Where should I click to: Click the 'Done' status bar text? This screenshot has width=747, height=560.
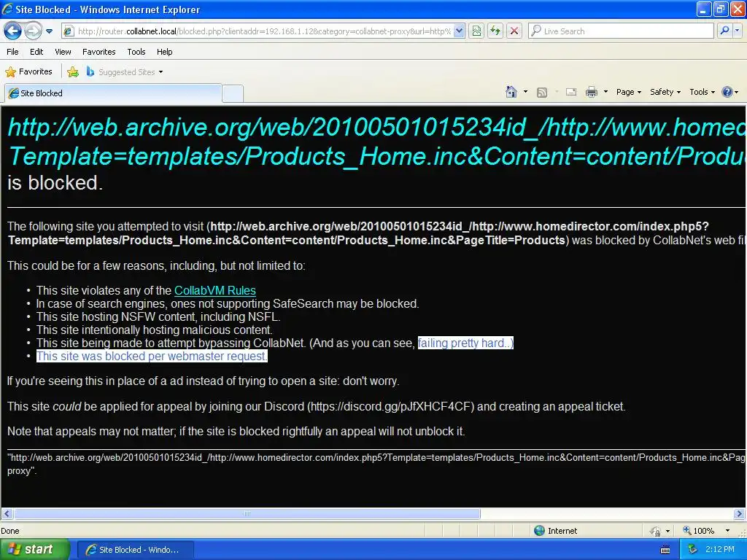click(10, 531)
